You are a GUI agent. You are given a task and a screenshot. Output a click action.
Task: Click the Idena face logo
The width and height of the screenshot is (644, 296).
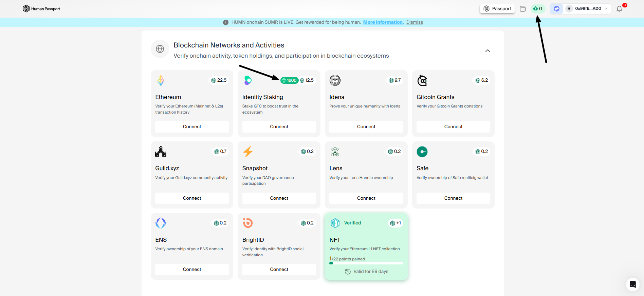point(335,80)
